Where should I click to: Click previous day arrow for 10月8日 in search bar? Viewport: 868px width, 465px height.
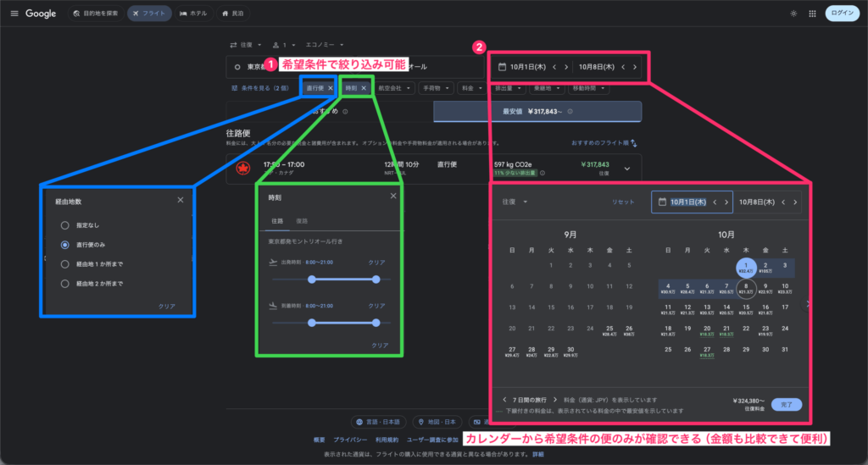(623, 67)
